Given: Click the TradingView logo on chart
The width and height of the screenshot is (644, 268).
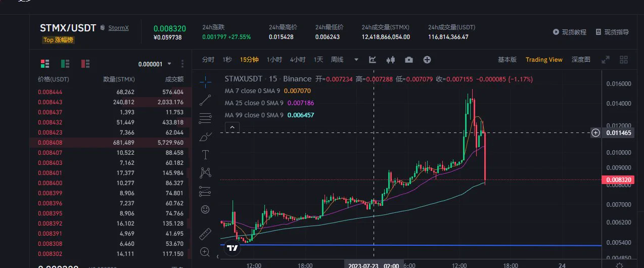Looking at the screenshot, I should point(233,248).
